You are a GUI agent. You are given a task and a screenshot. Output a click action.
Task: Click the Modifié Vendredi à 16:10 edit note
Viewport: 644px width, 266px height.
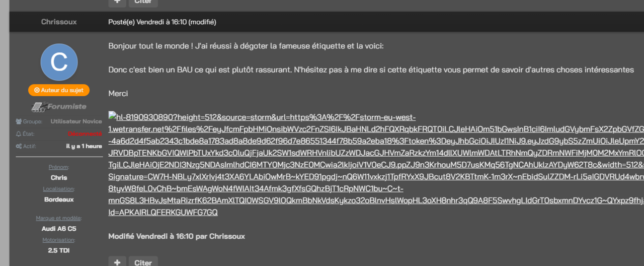click(177, 236)
